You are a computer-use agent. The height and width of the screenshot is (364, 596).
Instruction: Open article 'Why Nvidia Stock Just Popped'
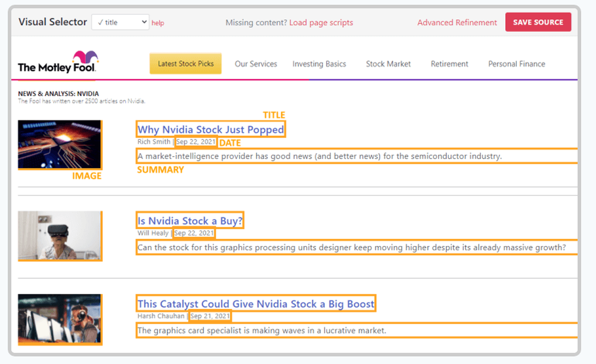click(x=210, y=129)
